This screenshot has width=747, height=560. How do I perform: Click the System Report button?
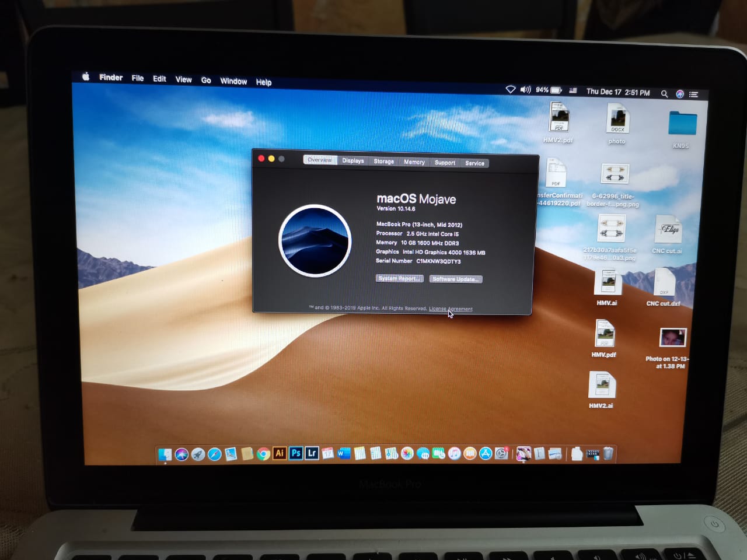pyautogui.click(x=400, y=278)
